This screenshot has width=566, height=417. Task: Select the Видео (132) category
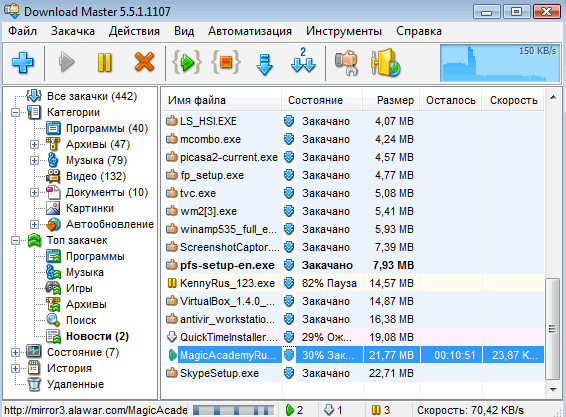point(96,176)
